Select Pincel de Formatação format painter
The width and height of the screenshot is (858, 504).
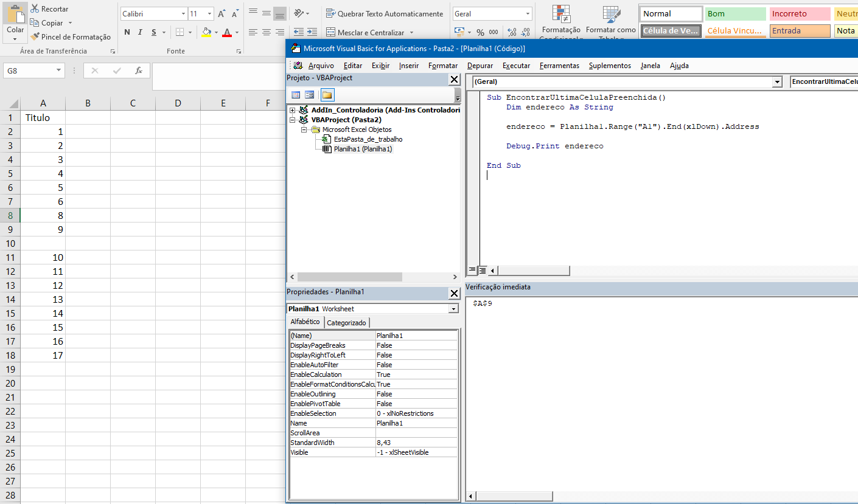click(71, 37)
